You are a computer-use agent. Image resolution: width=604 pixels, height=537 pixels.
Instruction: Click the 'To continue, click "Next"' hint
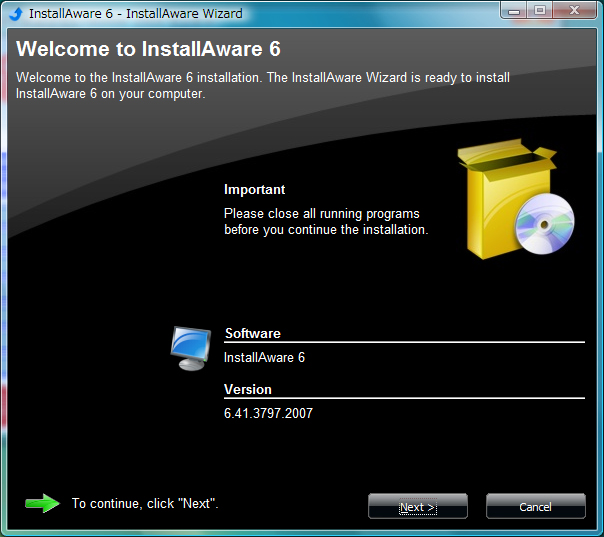tap(145, 503)
